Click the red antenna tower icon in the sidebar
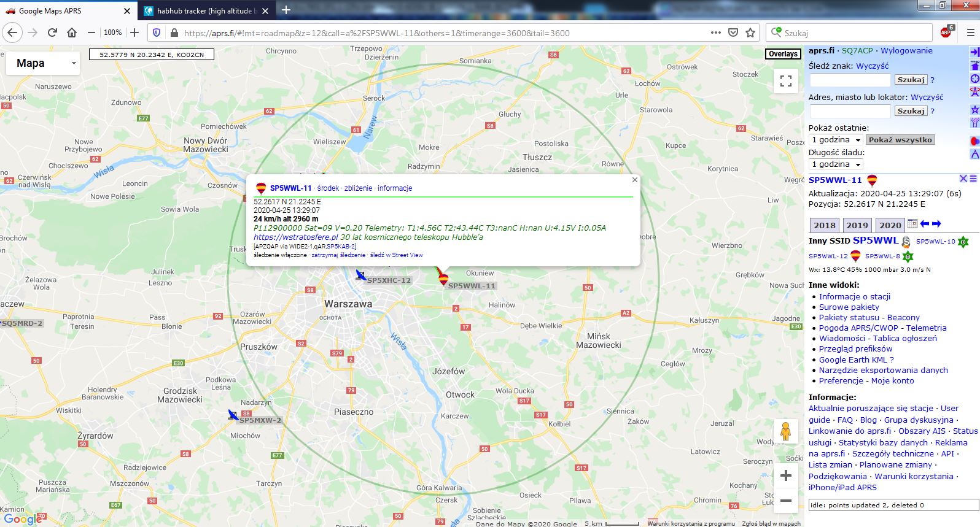Viewport: 980px width, 527px height. pos(974,92)
